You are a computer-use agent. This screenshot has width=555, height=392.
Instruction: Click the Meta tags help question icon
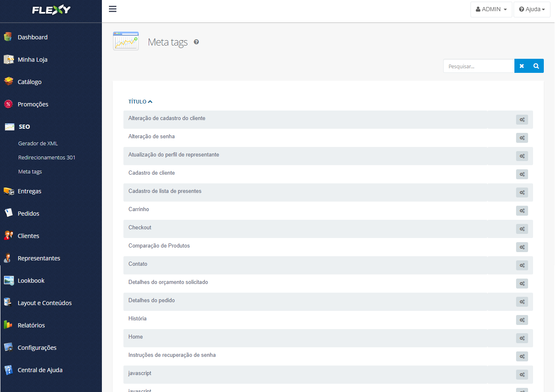pos(196,42)
